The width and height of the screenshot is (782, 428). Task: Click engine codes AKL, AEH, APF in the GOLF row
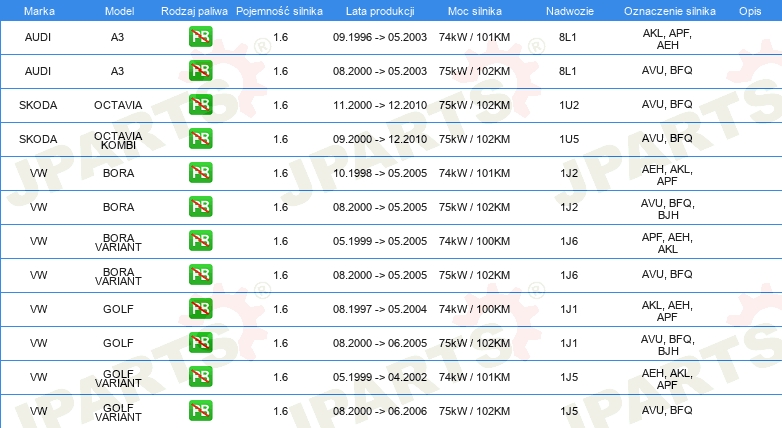tap(667, 311)
